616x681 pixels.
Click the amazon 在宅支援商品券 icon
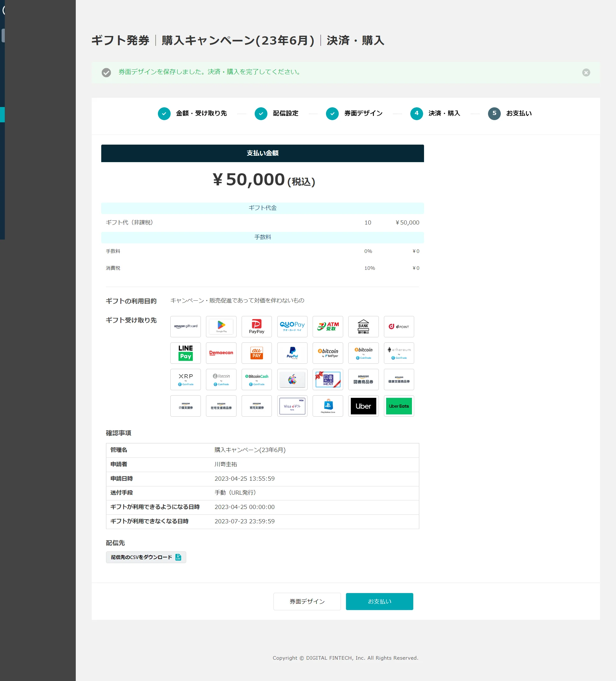click(x=221, y=406)
